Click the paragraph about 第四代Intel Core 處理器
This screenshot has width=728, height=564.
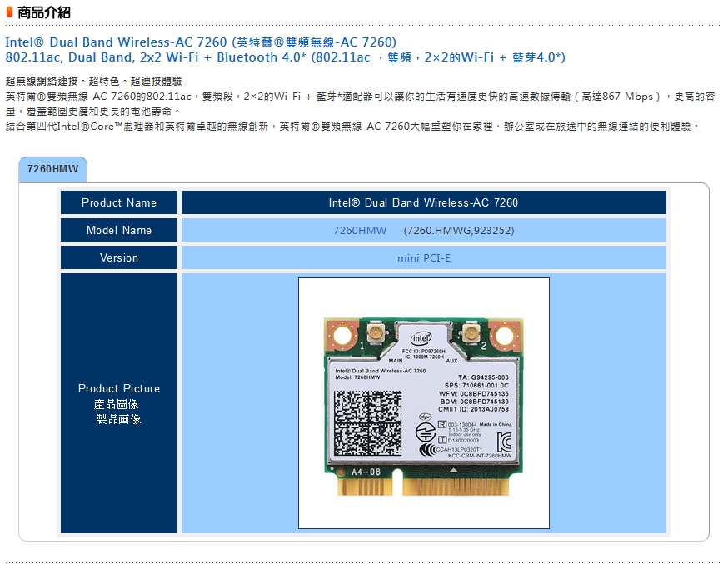(352, 127)
